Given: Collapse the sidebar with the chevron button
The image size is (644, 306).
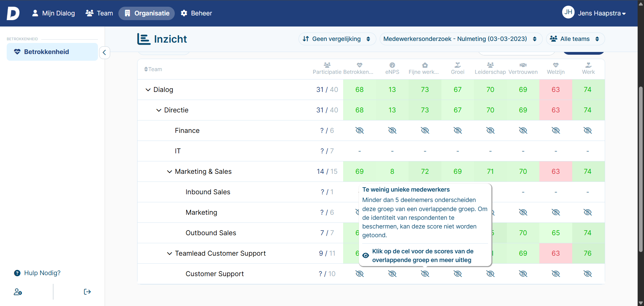Looking at the screenshot, I should click(x=104, y=52).
